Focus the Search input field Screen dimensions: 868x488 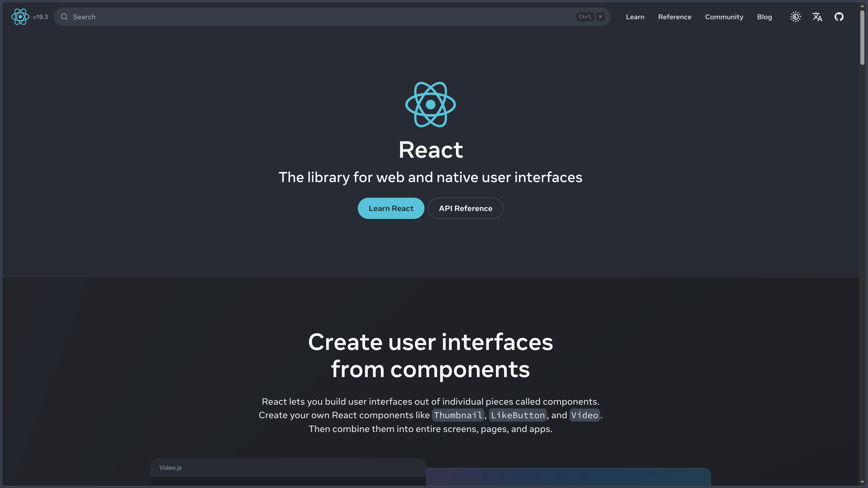click(332, 17)
